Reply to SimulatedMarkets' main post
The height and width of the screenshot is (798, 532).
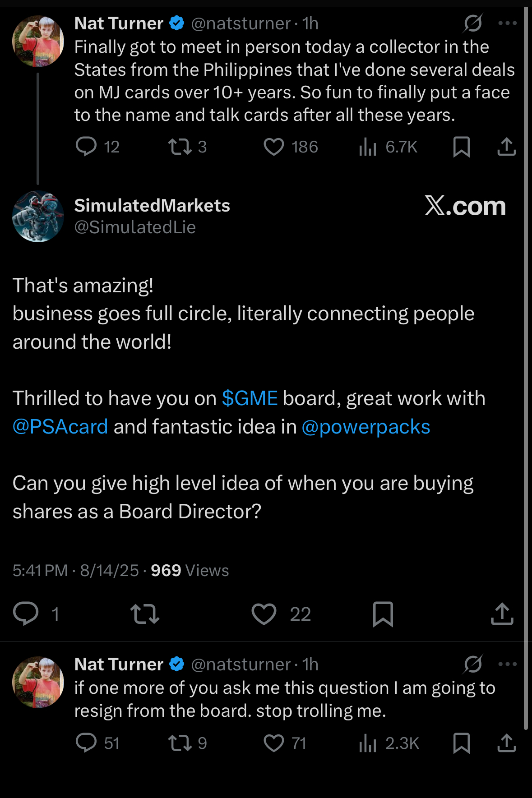pyautogui.click(x=26, y=613)
